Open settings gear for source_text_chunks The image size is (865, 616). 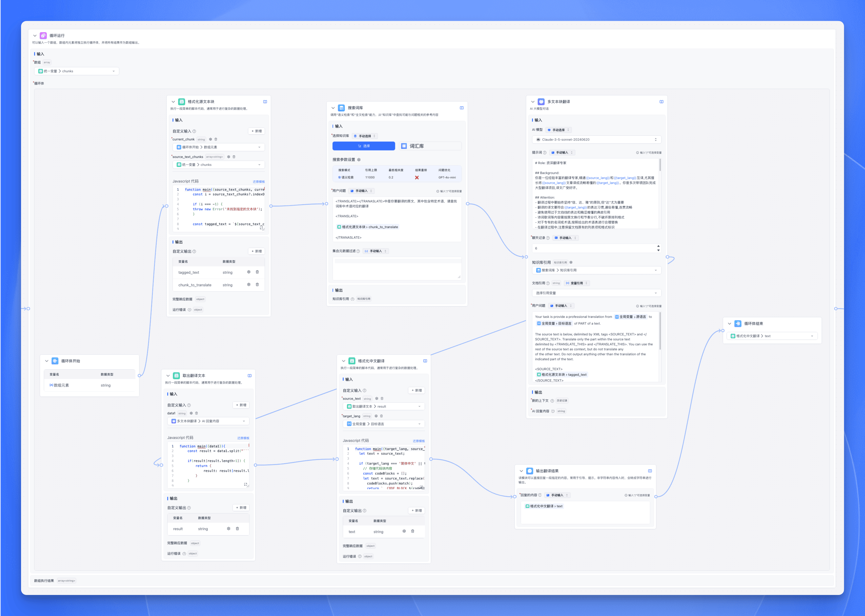click(x=228, y=157)
